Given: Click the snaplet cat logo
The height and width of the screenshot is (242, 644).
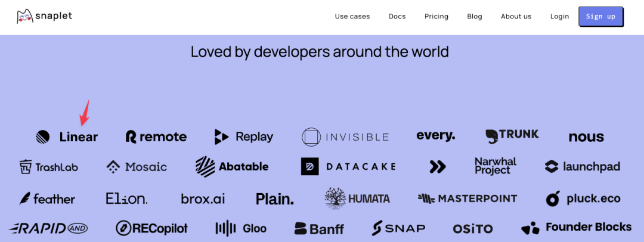Looking at the screenshot, I should (x=25, y=17).
